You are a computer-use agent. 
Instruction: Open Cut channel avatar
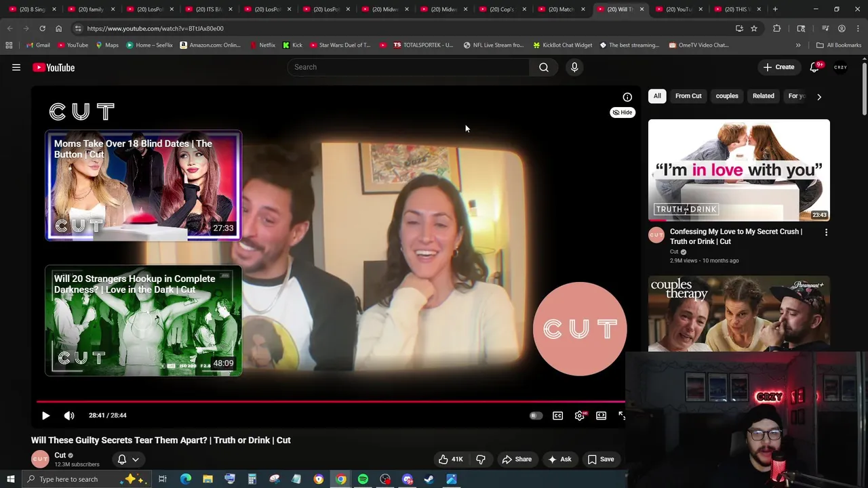click(40, 459)
